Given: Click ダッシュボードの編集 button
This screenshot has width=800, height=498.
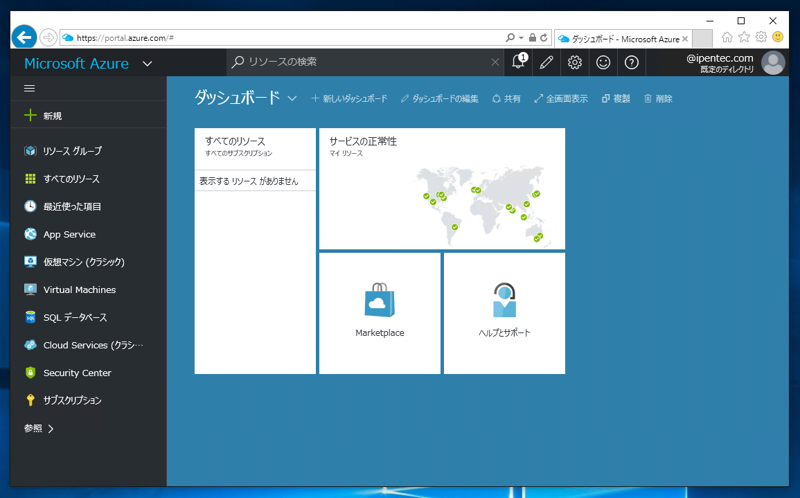Looking at the screenshot, I should 439,98.
